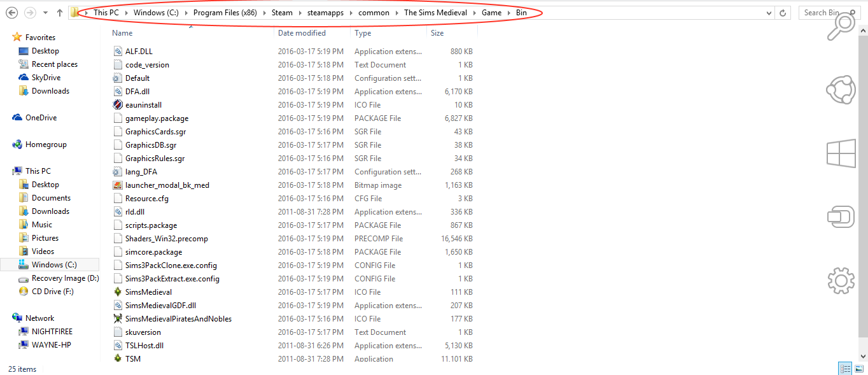Go back with the Back arrow button

pyautogui.click(x=12, y=13)
